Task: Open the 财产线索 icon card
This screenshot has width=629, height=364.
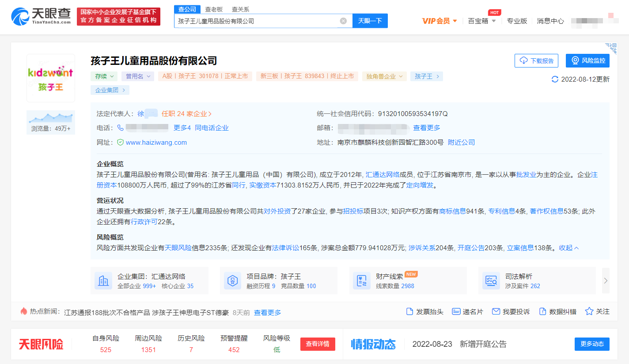Action: (x=361, y=281)
